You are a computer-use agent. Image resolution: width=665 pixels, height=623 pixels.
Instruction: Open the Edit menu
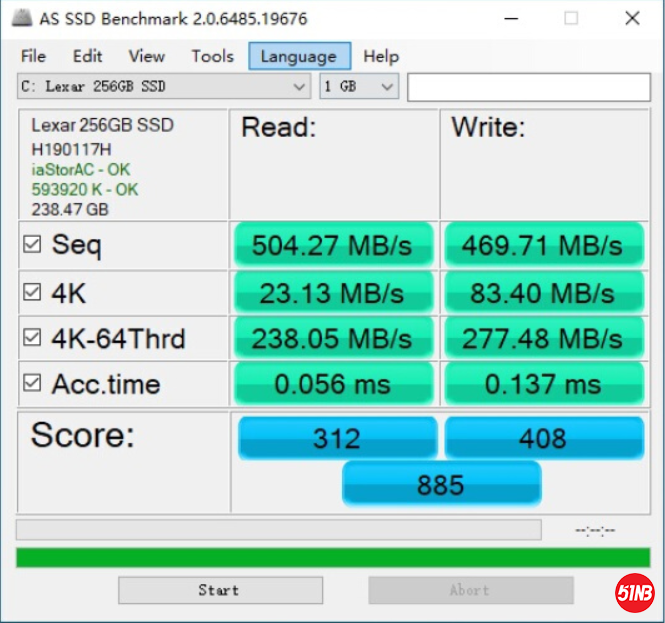[87, 56]
